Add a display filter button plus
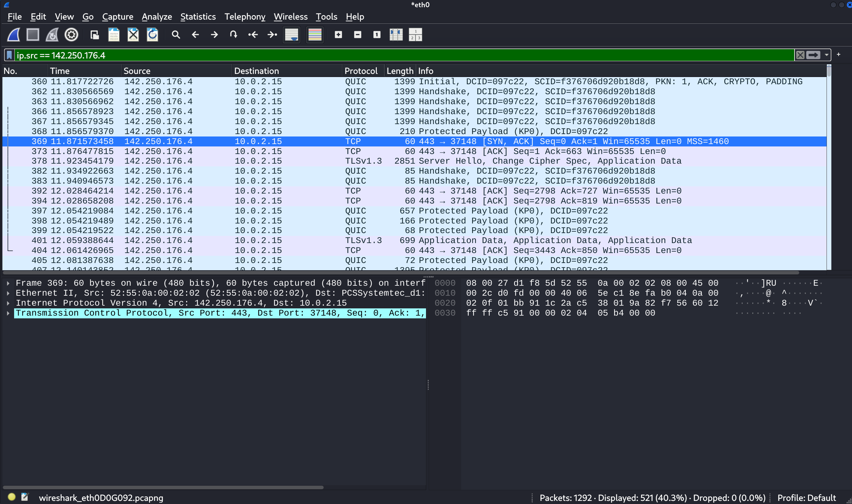Image resolution: width=852 pixels, height=504 pixels. (x=839, y=55)
